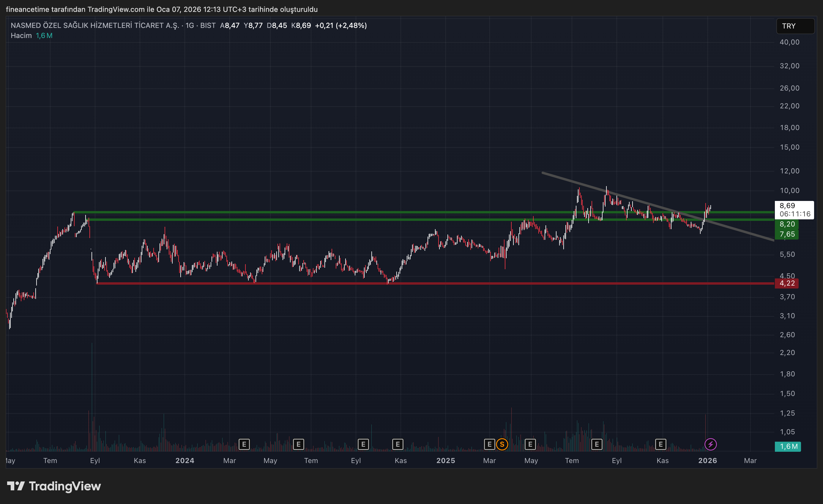This screenshot has width=823, height=504.
Task: Click the teal 1,6 M volume axis label
Action: (788, 446)
